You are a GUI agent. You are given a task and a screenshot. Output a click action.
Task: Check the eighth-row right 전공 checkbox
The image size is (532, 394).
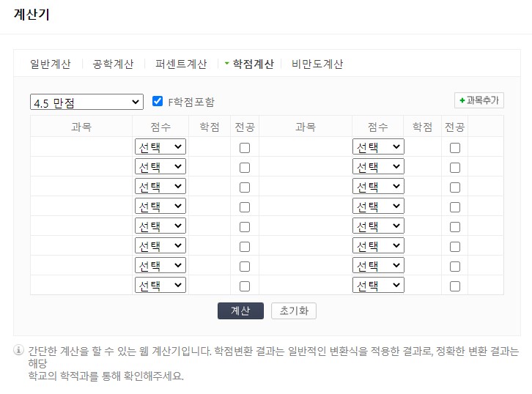455,286
